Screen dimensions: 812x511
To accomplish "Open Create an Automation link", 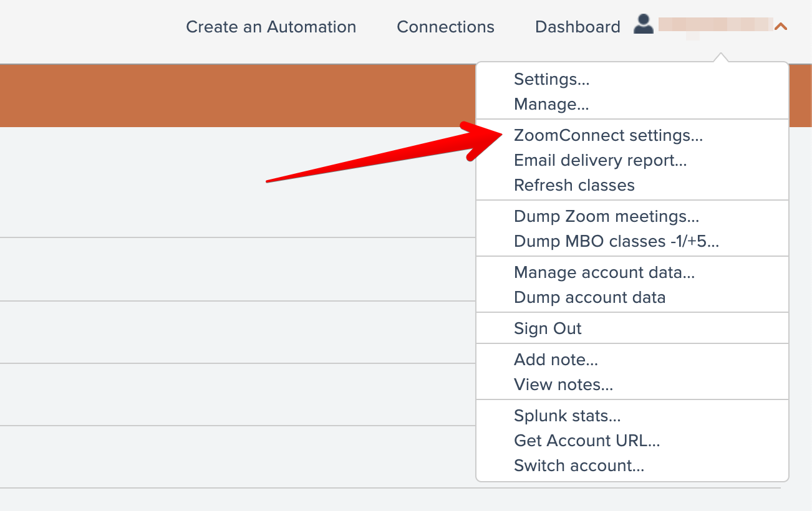I will [271, 27].
